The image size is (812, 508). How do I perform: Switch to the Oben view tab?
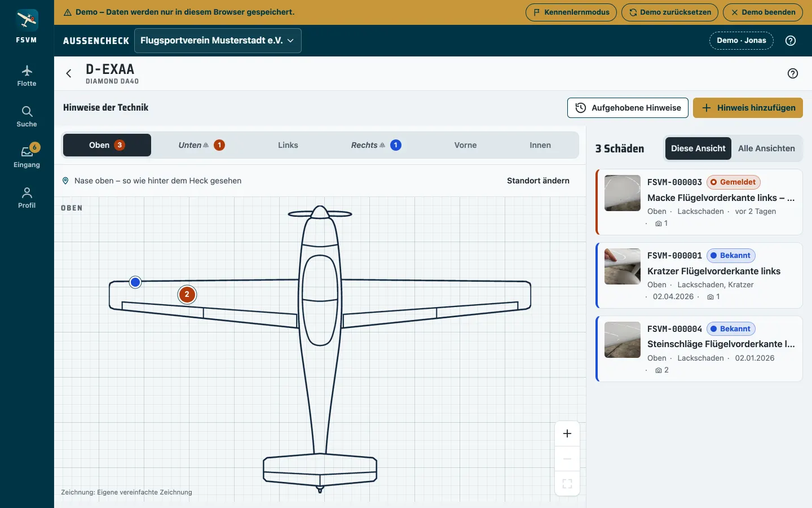107,145
